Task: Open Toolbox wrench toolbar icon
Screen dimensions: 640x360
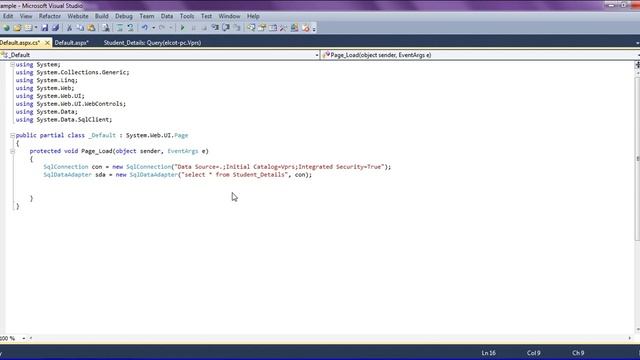Action: click(283, 28)
